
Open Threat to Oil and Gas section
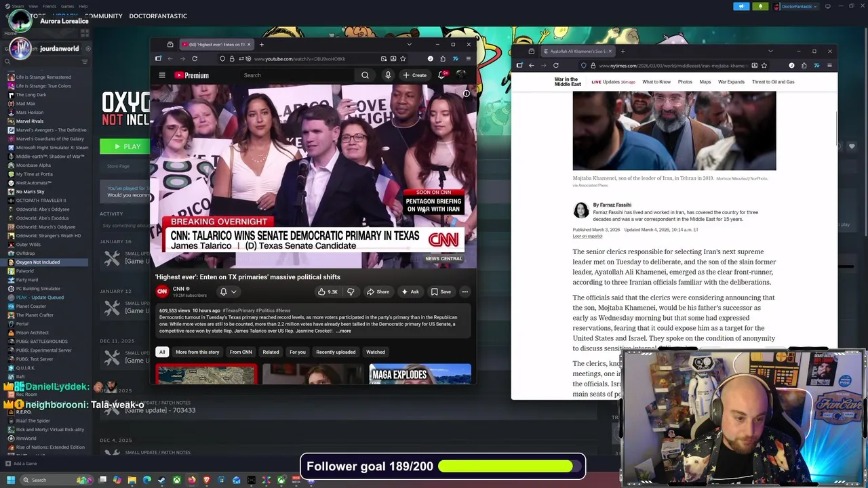click(773, 82)
